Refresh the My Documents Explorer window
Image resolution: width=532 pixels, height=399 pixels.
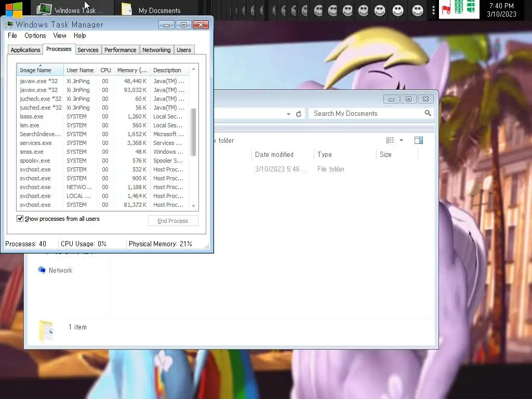coord(299,114)
